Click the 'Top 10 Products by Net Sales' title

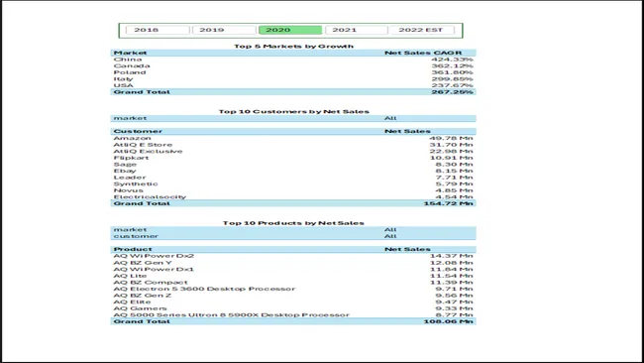(293, 223)
